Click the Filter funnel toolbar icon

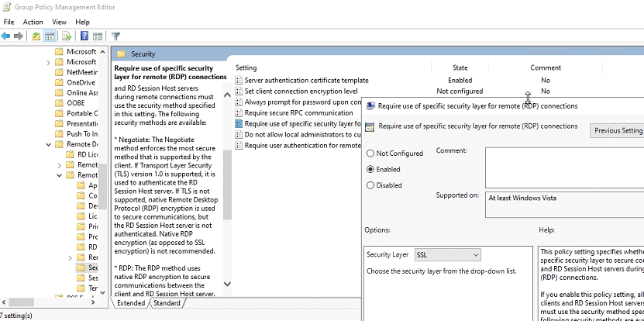click(x=115, y=36)
